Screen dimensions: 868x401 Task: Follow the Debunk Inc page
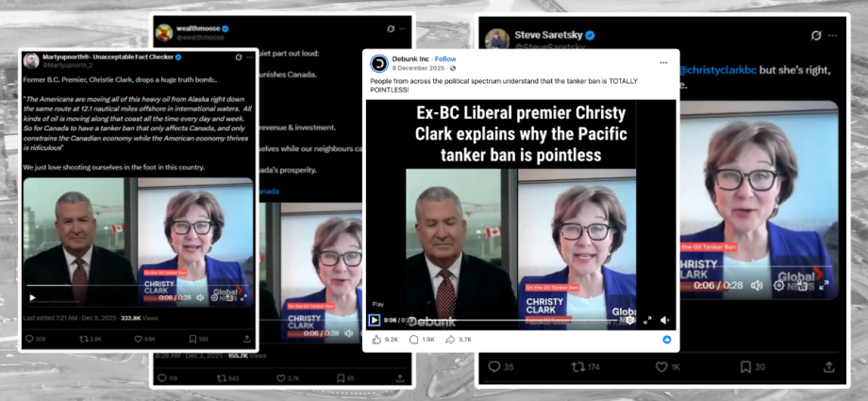click(x=445, y=58)
